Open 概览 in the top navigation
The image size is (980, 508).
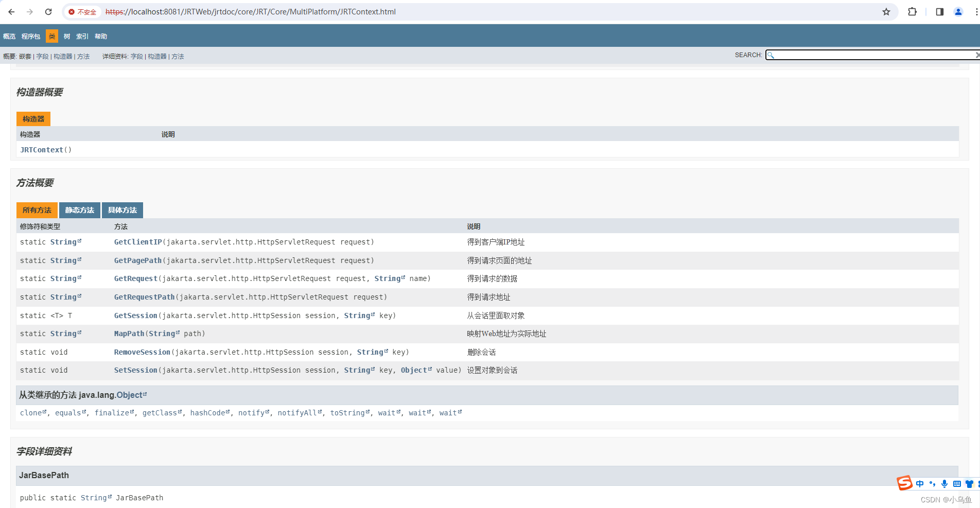[9, 37]
